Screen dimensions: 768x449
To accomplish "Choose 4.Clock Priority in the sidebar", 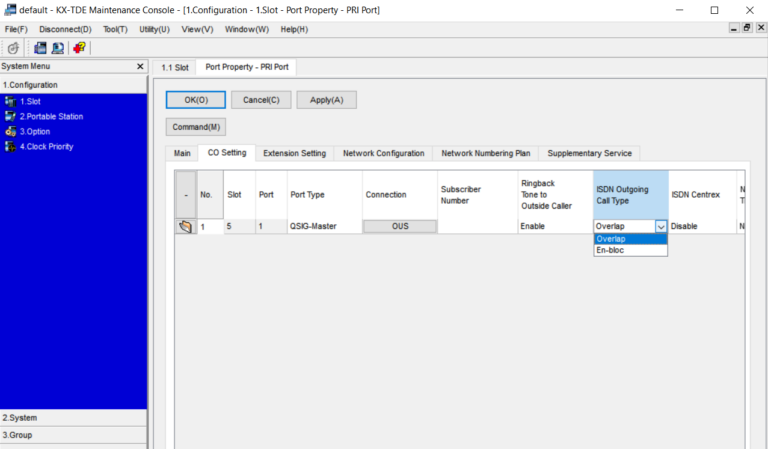I will tap(46, 146).
